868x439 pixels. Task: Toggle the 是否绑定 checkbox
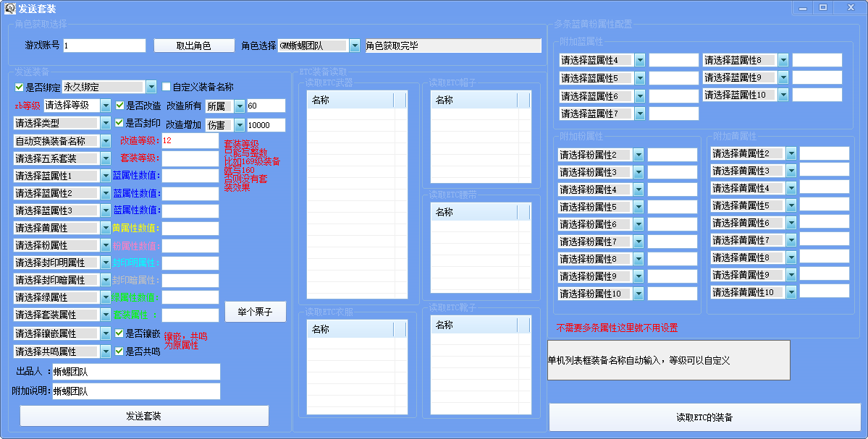(20, 87)
